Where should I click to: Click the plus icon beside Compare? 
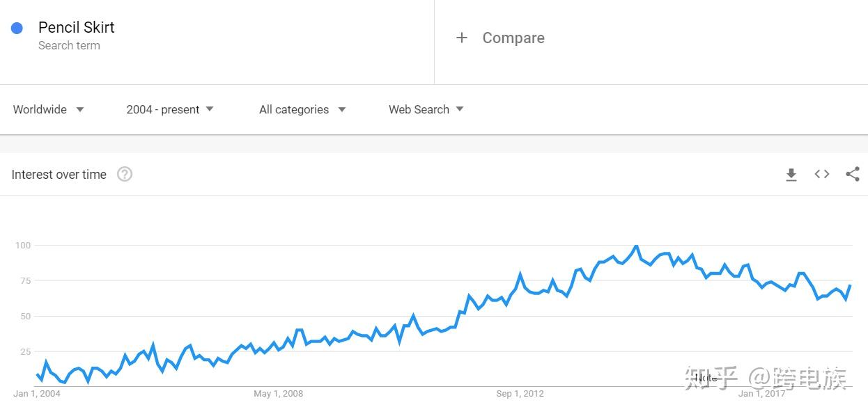[461, 38]
